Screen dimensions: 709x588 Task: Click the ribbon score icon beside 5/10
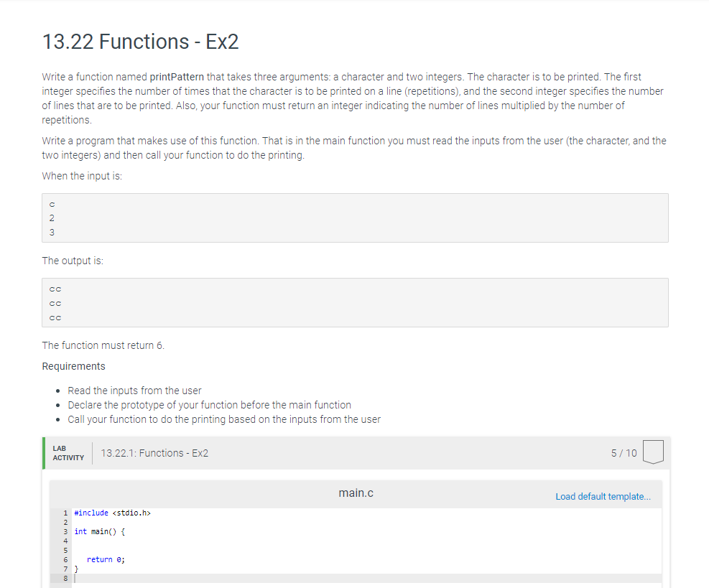[653, 452]
